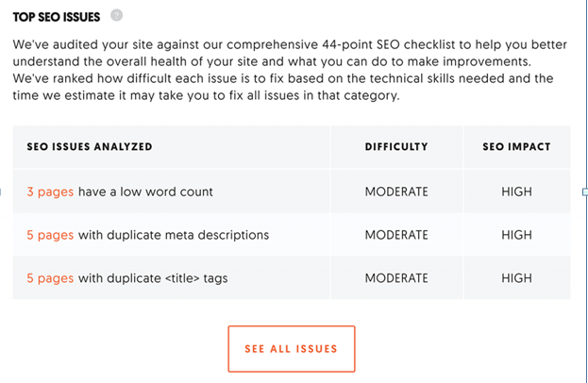Click the small handle at right window edge
This screenshot has width=588, height=383.
coord(585,191)
